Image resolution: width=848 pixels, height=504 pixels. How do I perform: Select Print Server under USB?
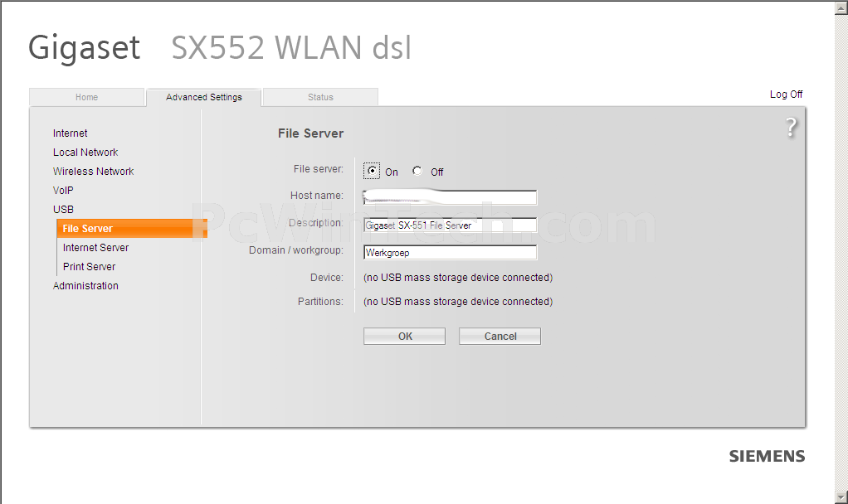click(x=90, y=266)
